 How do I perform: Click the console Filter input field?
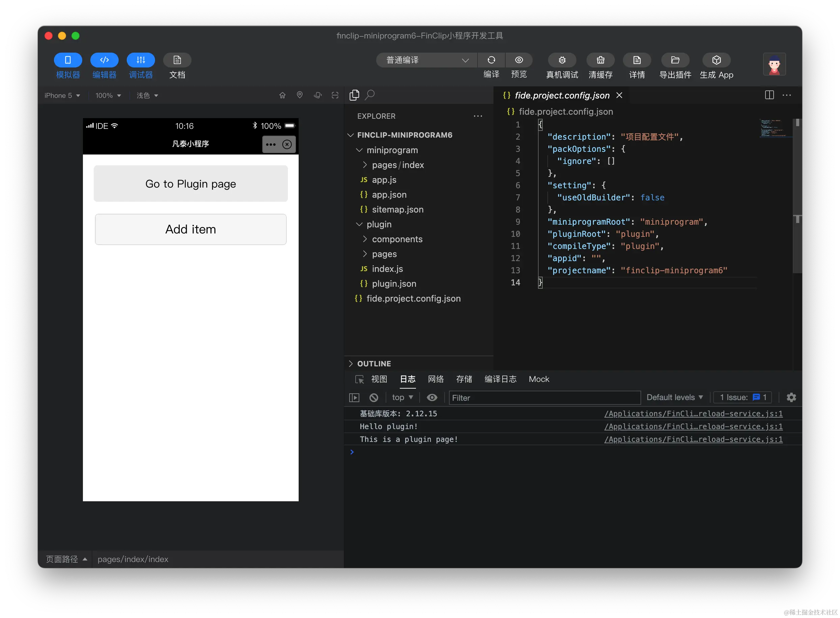point(544,398)
